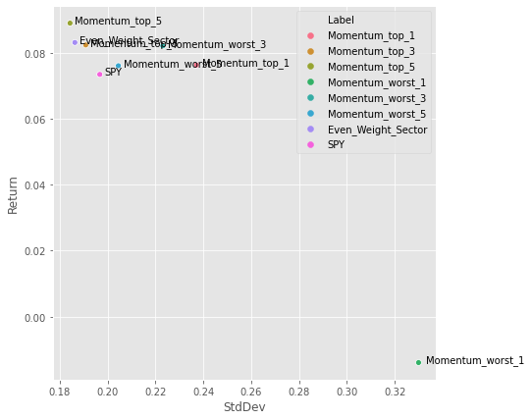Click the Return y-axis label

13,195
